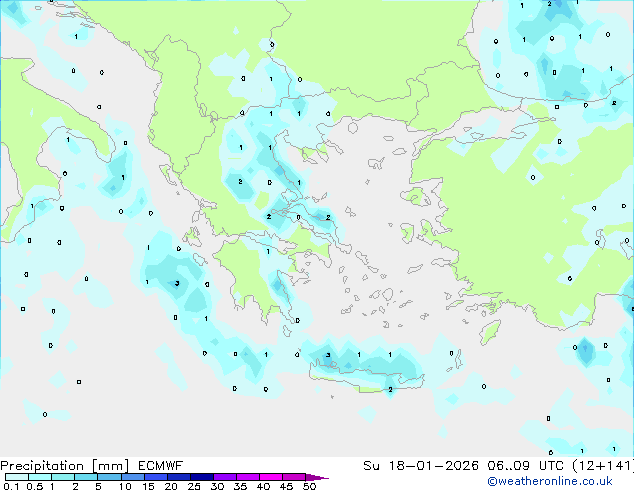
Task: Select the legend swatch between 15 and 20
Action: click(x=155, y=477)
